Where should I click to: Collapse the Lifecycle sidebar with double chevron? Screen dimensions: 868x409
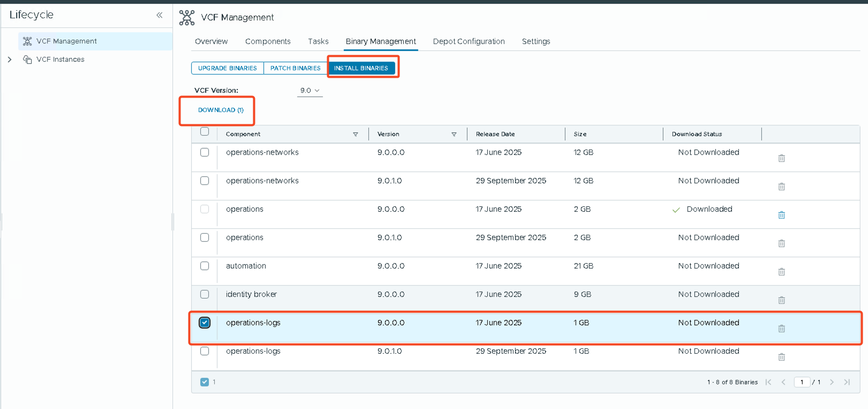pyautogui.click(x=159, y=15)
